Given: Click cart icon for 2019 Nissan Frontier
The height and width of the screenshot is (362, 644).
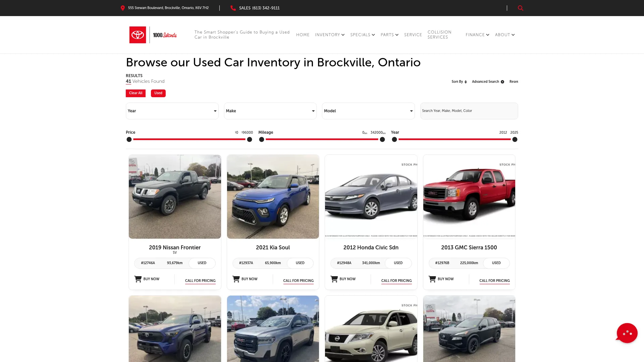Looking at the screenshot, I should point(138,279).
